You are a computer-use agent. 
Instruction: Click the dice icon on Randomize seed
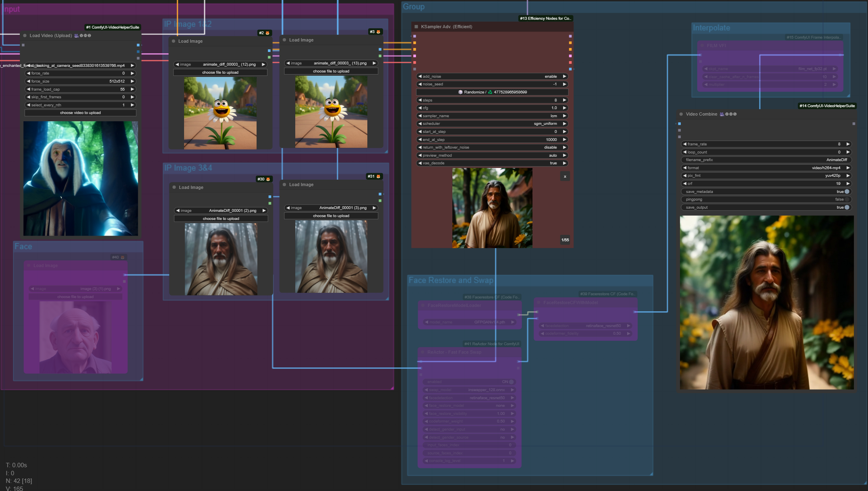(x=460, y=92)
